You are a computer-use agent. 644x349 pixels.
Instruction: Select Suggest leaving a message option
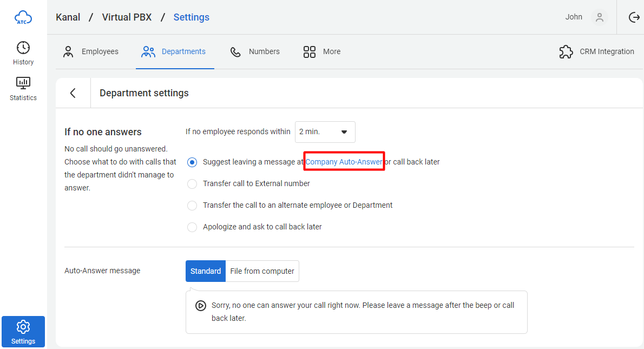[192, 162]
